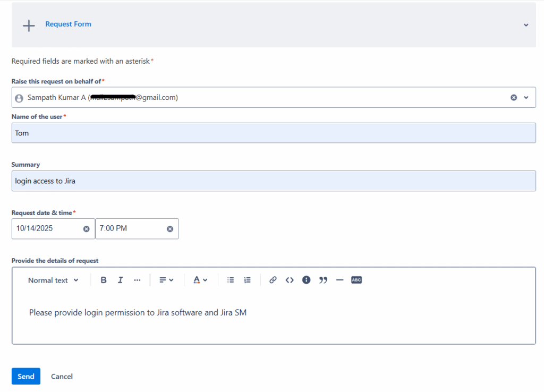Insert a code snippet block
This screenshot has height=392, width=544.
(290, 280)
